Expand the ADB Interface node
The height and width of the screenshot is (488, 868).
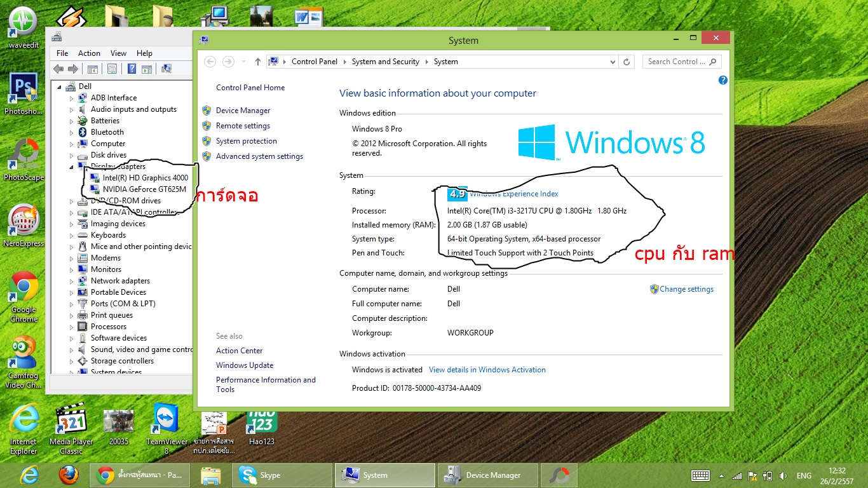click(72, 98)
